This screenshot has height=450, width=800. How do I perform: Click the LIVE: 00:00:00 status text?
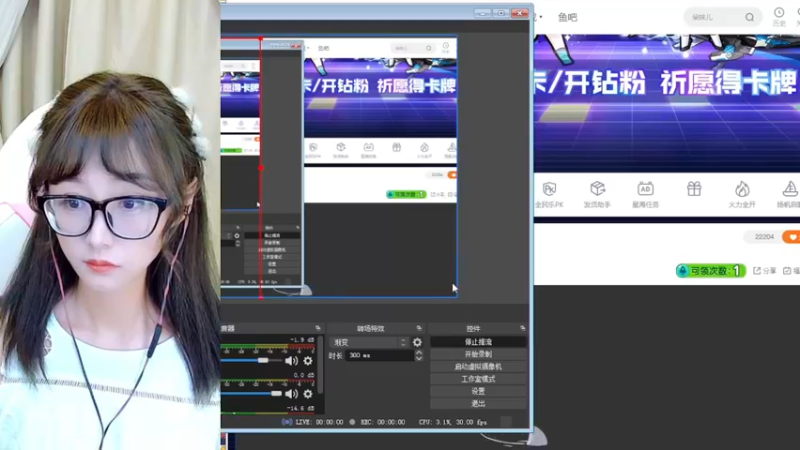319,422
